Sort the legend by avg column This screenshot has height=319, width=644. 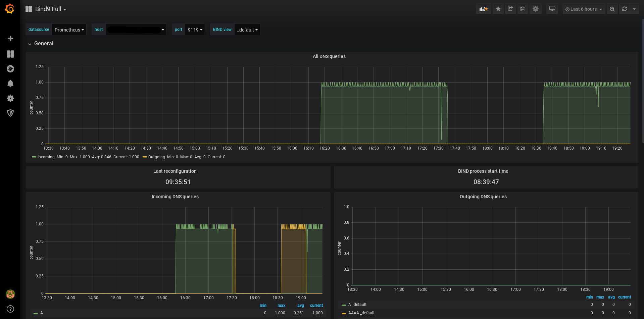click(300, 306)
